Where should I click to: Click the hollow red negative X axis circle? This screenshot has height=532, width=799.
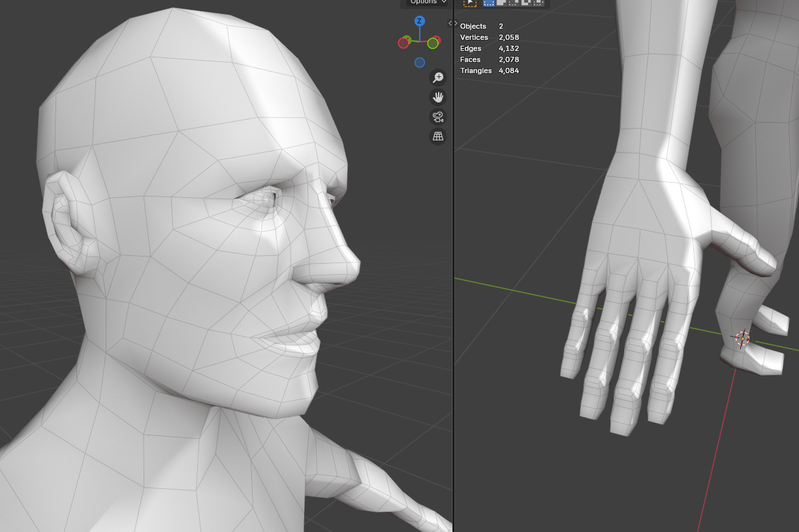pyautogui.click(x=403, y=43)
